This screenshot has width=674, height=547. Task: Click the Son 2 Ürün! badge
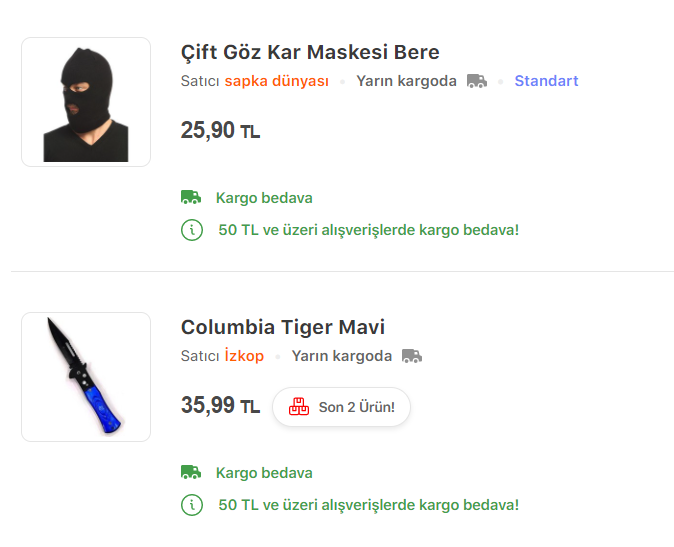pos(341,407)
